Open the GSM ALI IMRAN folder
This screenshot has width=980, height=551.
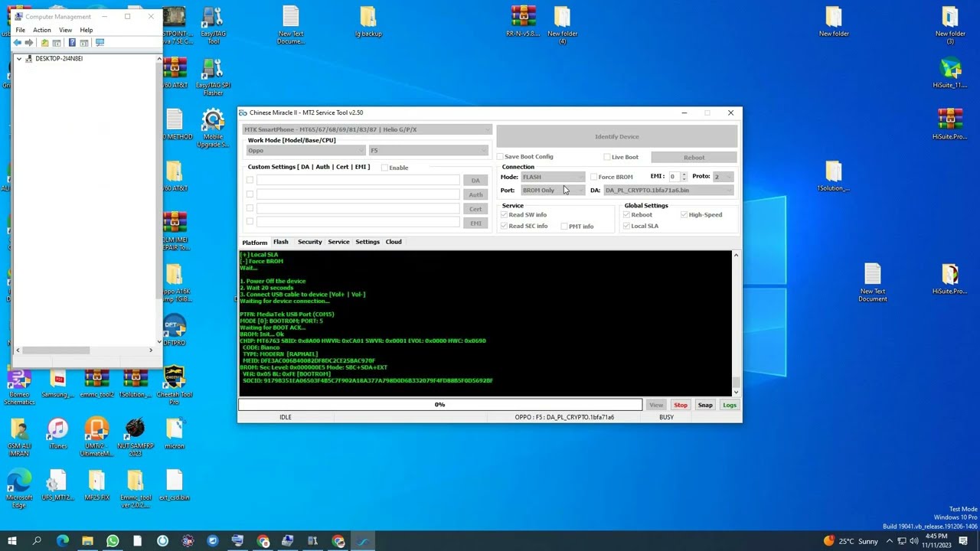point(19,439)
